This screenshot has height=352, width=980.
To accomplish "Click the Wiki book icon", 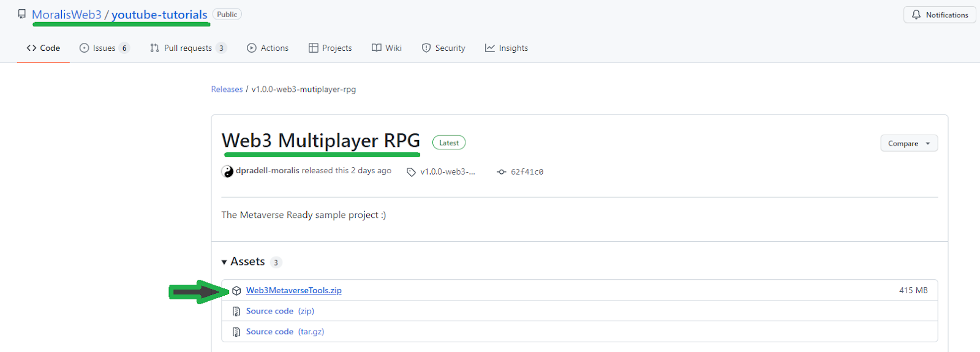I will coord(377,48).
